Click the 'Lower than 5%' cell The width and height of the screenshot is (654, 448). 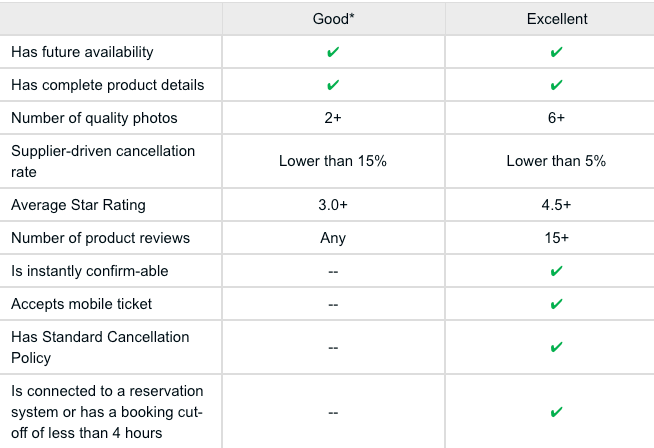[x=556, y=161]
